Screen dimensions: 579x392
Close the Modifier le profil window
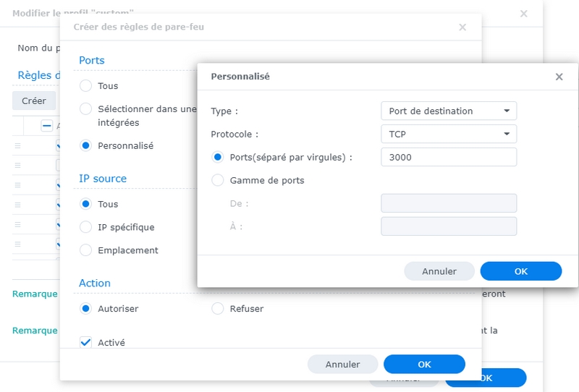(524, 14)
